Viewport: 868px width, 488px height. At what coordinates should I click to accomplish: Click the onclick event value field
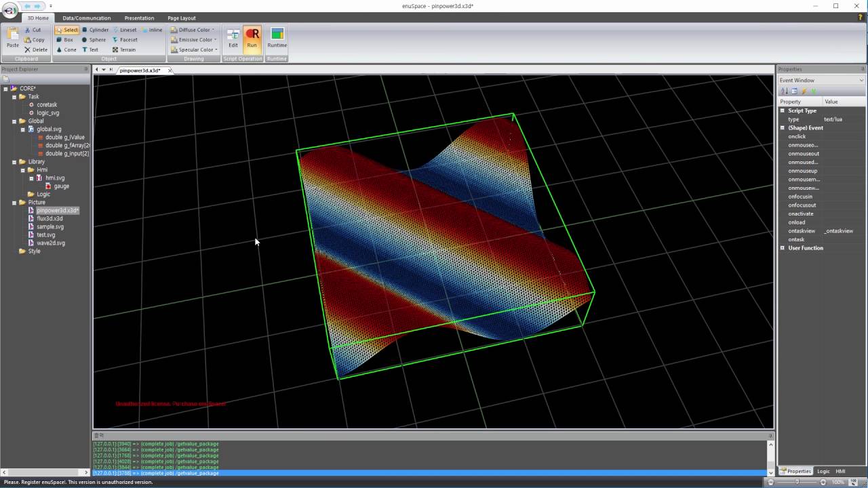pyautogui.click(x=843, y=136)
